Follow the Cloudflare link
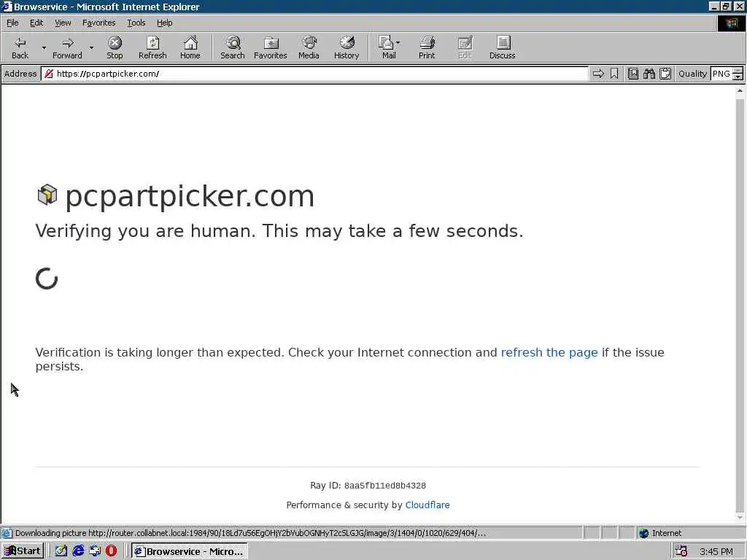Image resolution: width=747 pixels, height=560 pixels. tap(427, 505)
